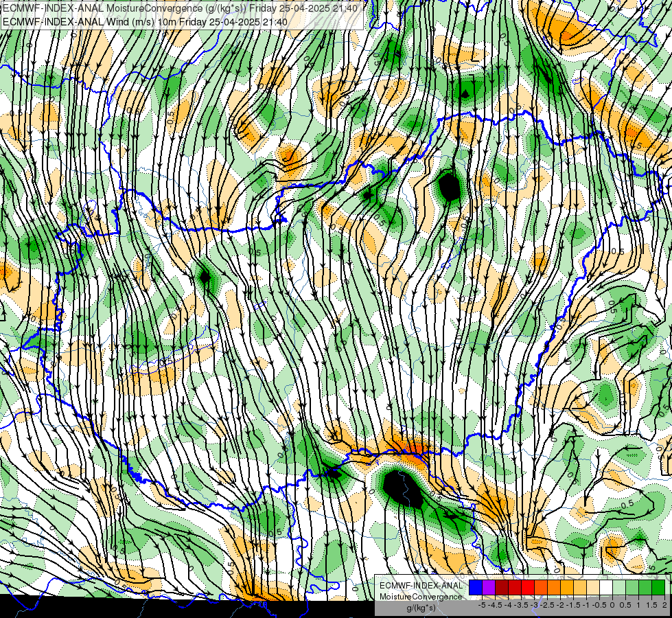This screenshot has height=618, width=672.
Task: Select the palest green swatch between 0 and 0.5
Action: click(x=619, y=588)
